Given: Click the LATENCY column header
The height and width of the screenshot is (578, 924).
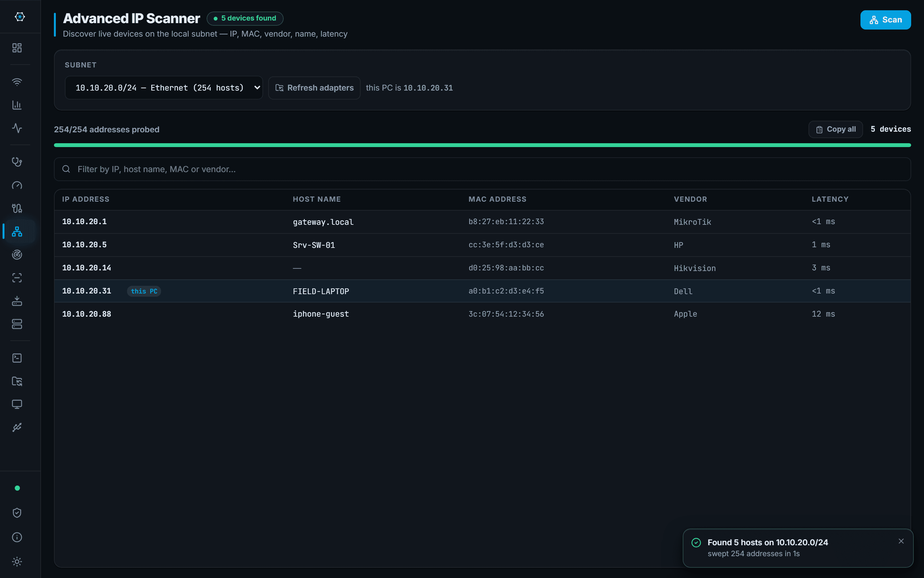Looking at the screenshot, I should 830,199.
